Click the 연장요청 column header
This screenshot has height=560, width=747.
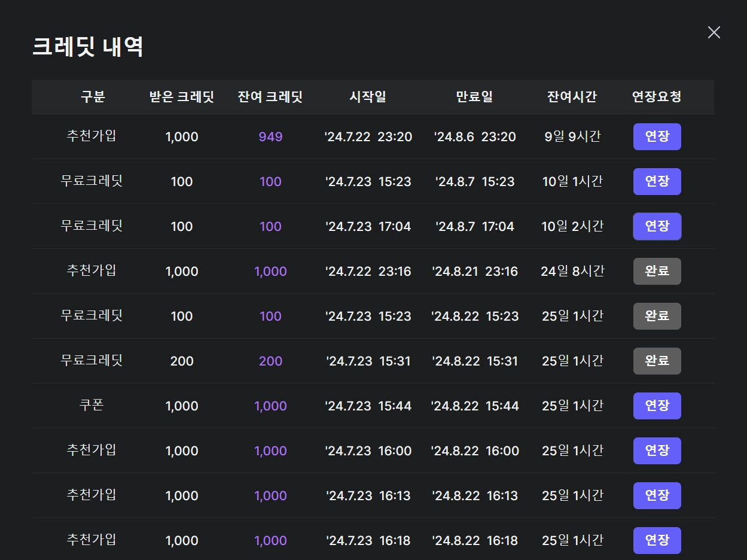(x=657, y=97)
